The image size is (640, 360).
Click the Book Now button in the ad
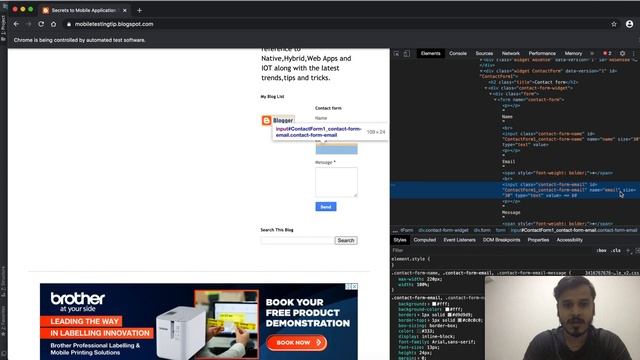(x=297, y=342)
